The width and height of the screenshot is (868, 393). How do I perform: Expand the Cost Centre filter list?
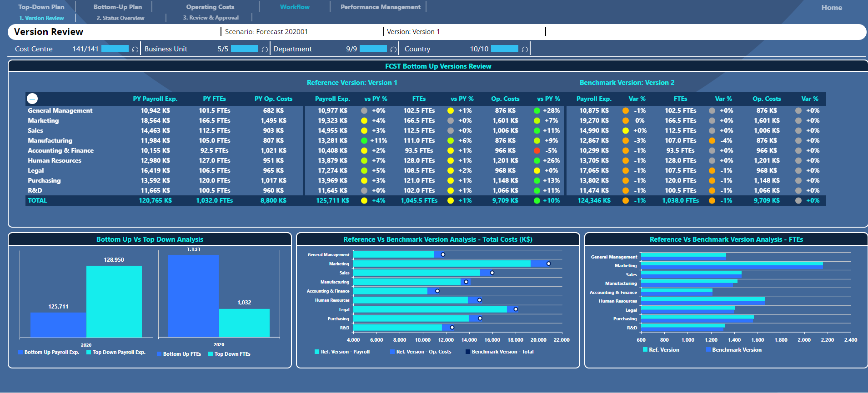pyautogui.click(x=34, y=49)
